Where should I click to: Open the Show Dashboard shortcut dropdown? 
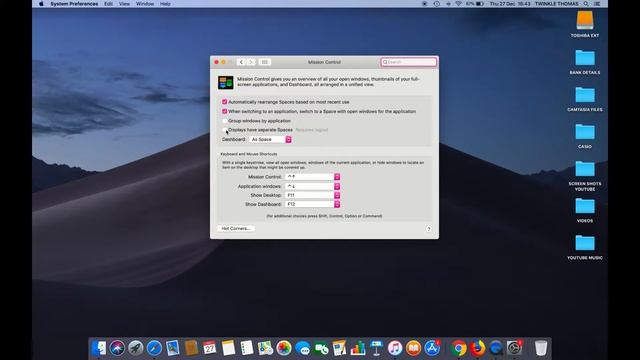coord(313,204)
